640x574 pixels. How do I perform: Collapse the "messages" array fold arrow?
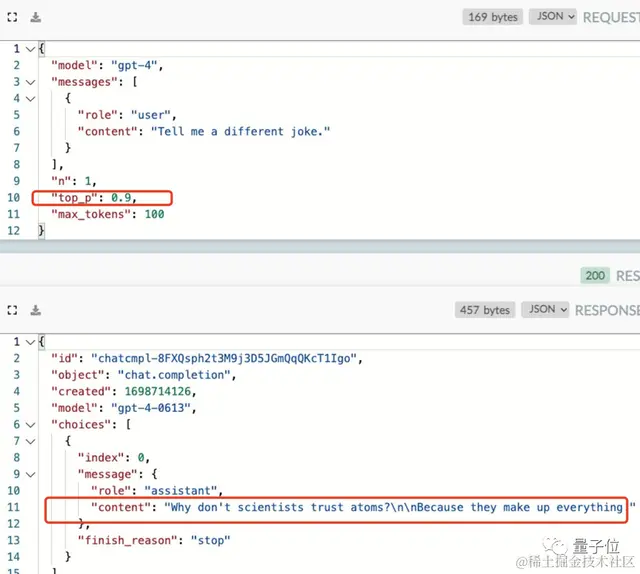[x=30, y=82]
